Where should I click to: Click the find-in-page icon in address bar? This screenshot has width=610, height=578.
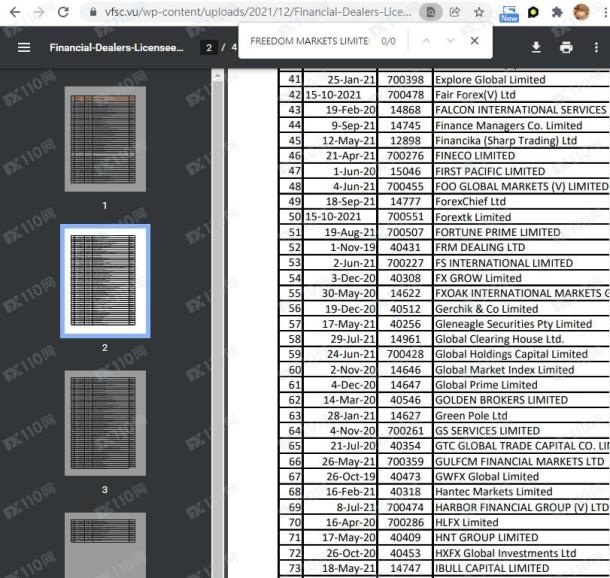[x=431, y=12]
